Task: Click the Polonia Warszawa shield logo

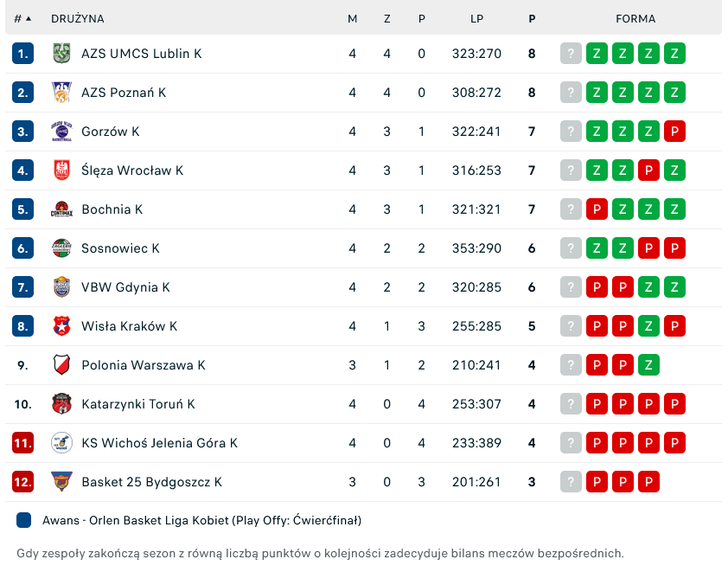Action: [61, 365]
